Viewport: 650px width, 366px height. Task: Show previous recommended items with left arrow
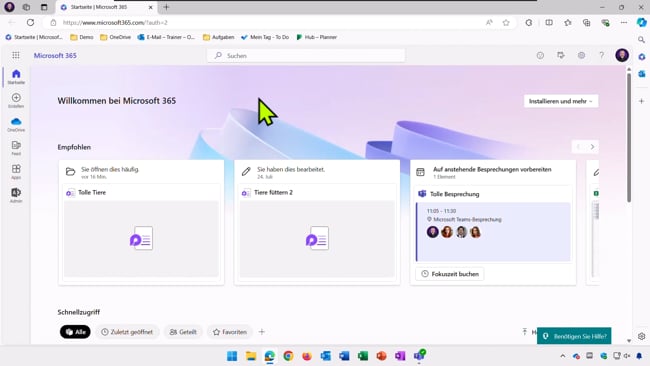coord(578,147)
